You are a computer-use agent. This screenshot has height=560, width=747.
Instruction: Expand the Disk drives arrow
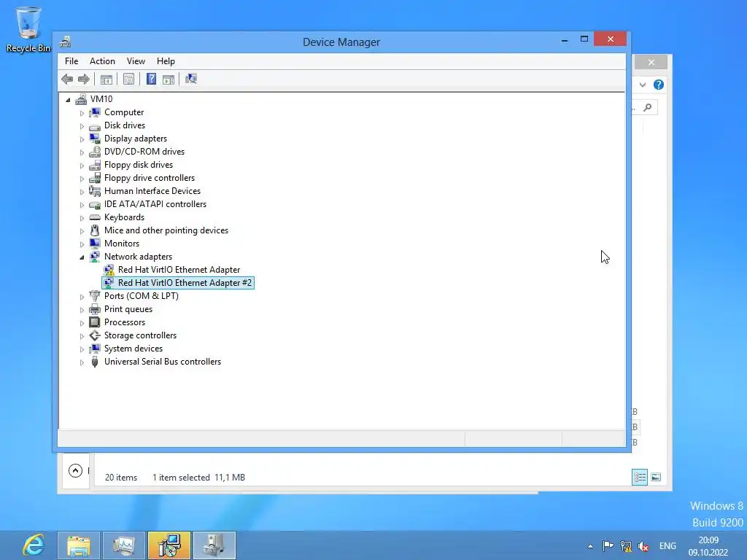point(82,126)
